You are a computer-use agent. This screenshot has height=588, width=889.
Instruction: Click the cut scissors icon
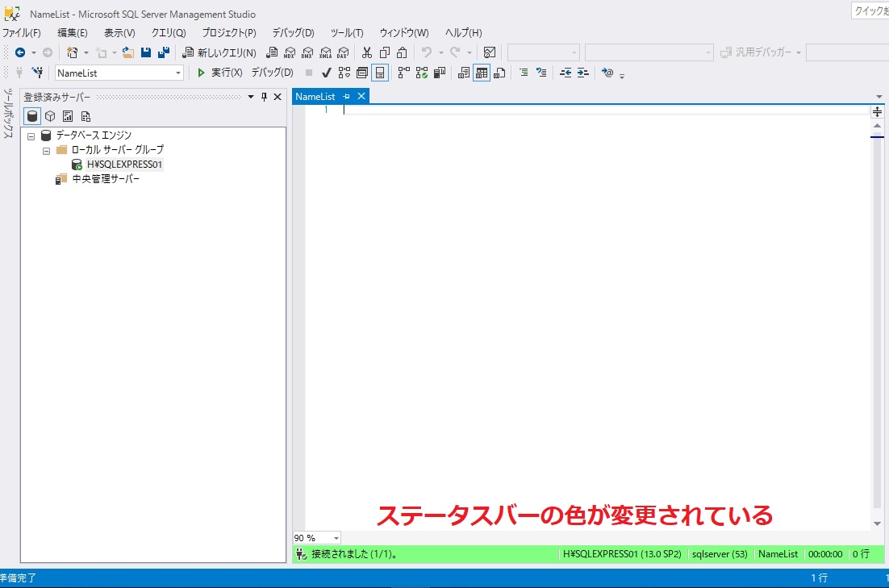(x=367, y=52)
